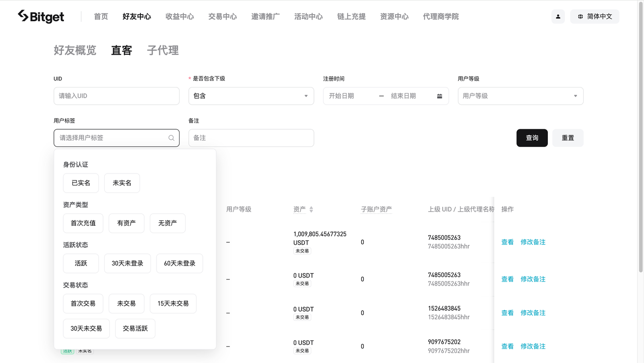Viewport: 644px width, 363px height.
Task: Click the 7485005263hhr agent name in first row
Action: (449, 247)
